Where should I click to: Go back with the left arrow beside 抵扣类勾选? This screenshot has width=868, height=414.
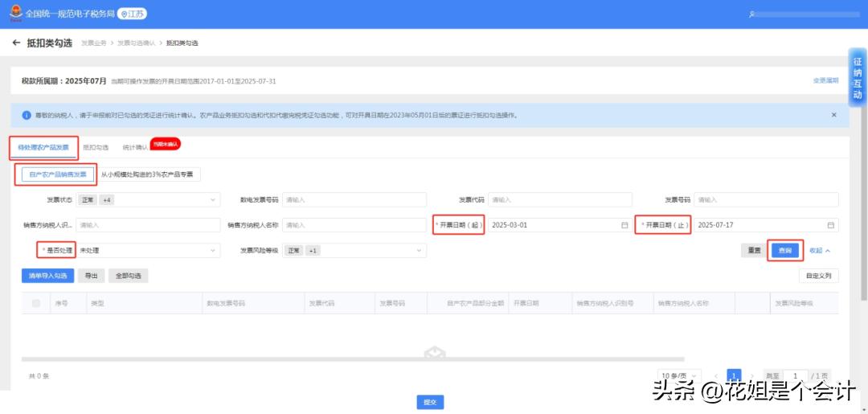click(x=16, y=43)
